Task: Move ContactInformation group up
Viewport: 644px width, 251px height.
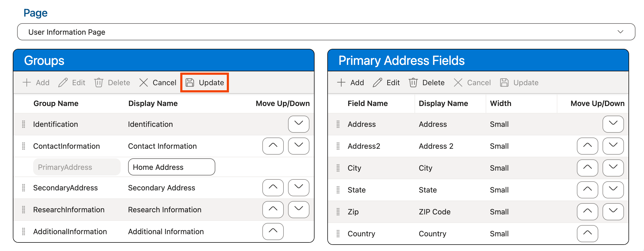Action: click(273, 146)
